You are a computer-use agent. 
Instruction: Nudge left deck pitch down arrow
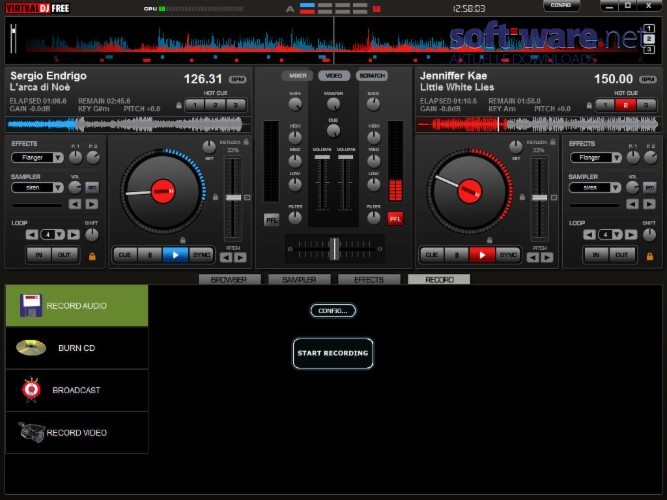[x=226, y=257]
